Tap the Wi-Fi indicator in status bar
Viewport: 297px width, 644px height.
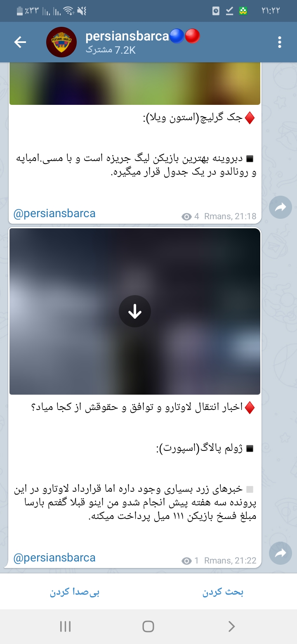[x=70, y=11]
